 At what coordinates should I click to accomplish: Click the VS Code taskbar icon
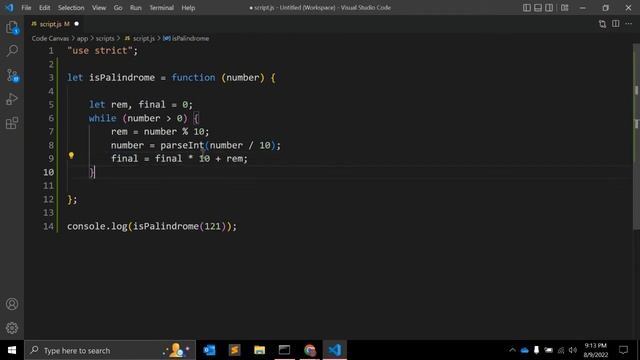tap(334, 350)
